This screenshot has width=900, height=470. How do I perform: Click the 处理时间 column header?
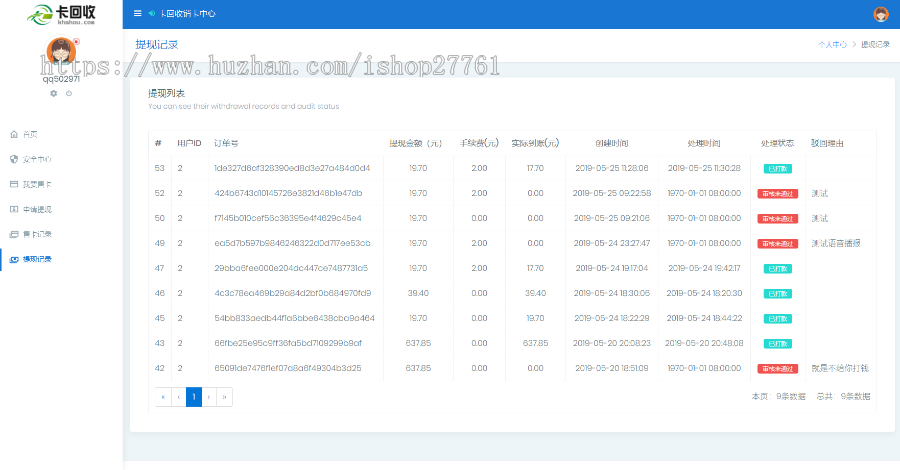click(x=704, y=143)
